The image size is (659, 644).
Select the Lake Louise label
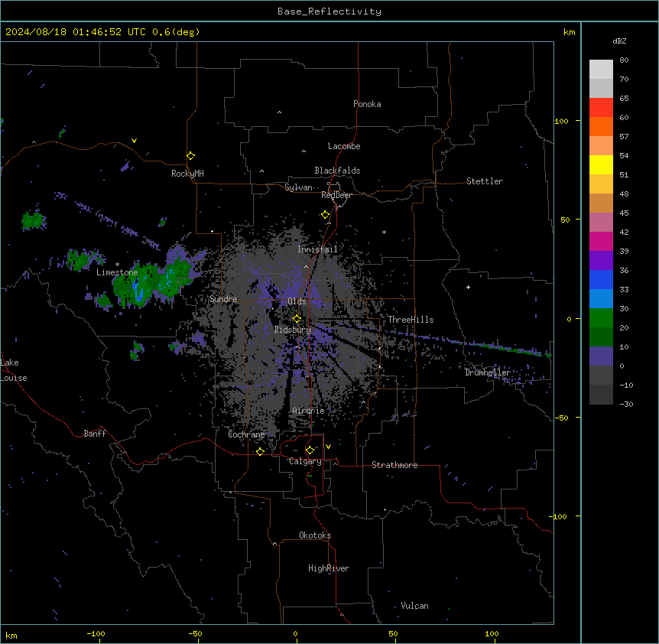pyautogui.click(x=14, y=370)
